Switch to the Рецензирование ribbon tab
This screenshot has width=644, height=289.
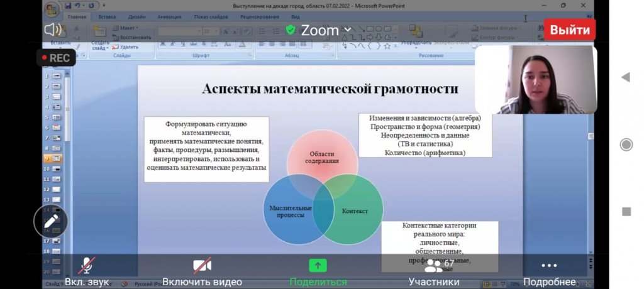coord(260,17)
